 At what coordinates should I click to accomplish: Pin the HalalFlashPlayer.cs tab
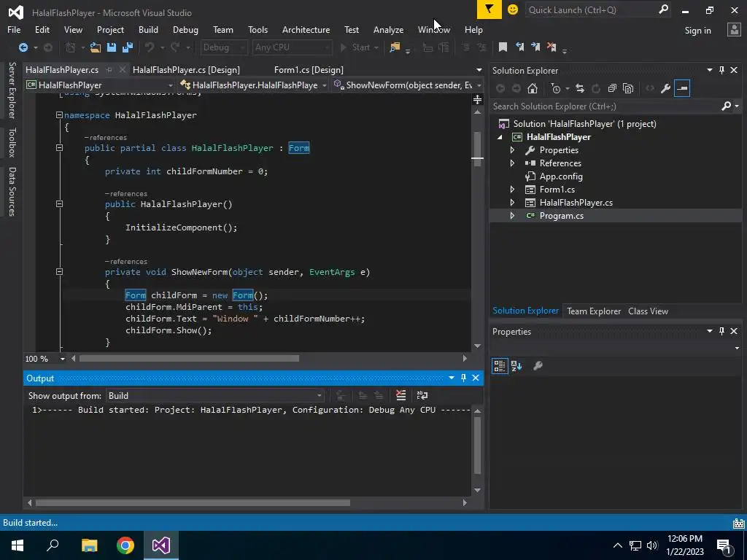click(x=109, y=69)
